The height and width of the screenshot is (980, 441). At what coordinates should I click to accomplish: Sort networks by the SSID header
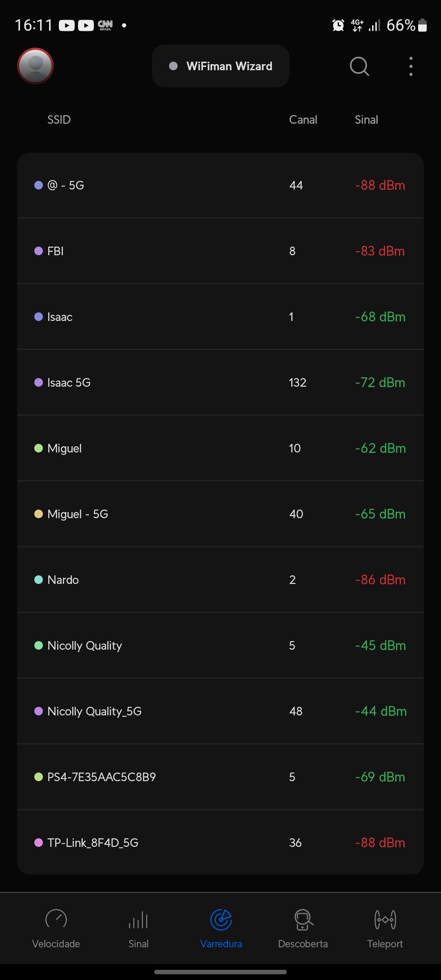[59, 120]
